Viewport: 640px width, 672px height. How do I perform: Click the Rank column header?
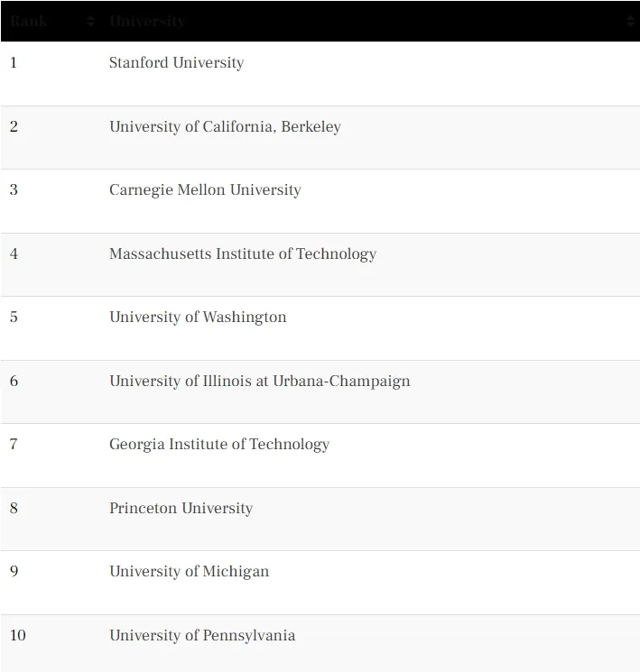tap(28, 21)
